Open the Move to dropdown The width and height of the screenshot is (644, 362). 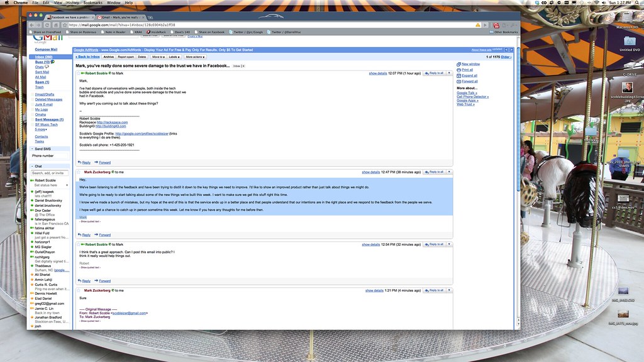tap(158, 57)
